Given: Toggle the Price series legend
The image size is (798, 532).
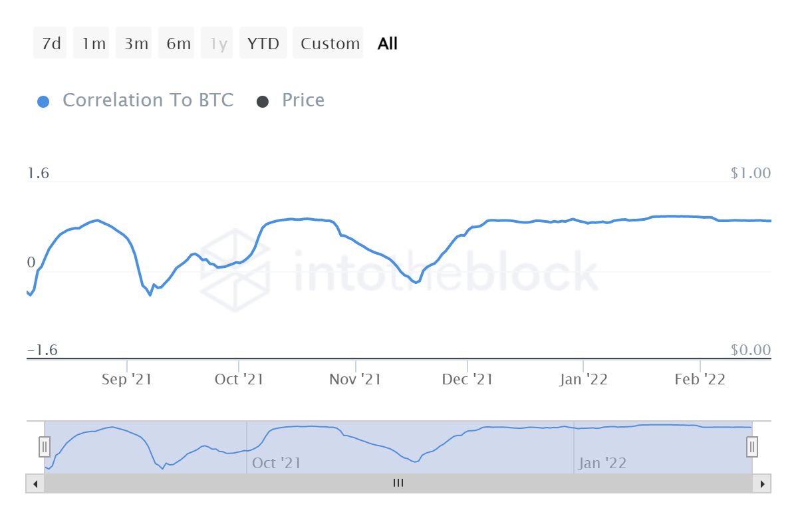Looking at the screenshot, I should pyautogui.click(x=303, y=100).
